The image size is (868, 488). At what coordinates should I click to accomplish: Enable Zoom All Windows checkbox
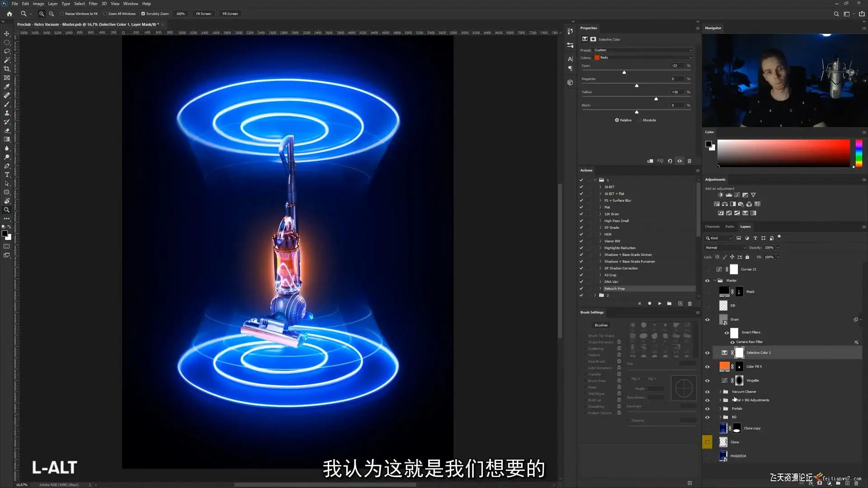[x=105, y=14]
